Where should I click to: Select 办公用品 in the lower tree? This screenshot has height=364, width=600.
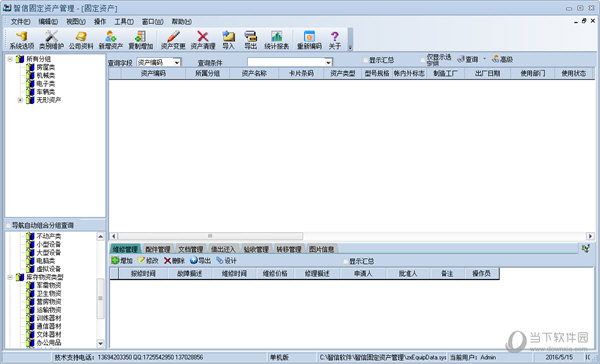pyautogui.click(x=49, y=343)
